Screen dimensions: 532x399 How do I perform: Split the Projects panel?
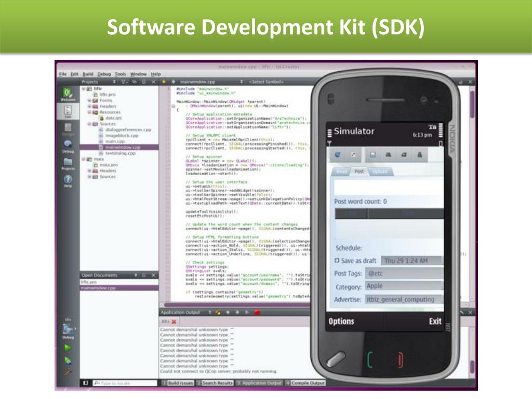[144, 82]
